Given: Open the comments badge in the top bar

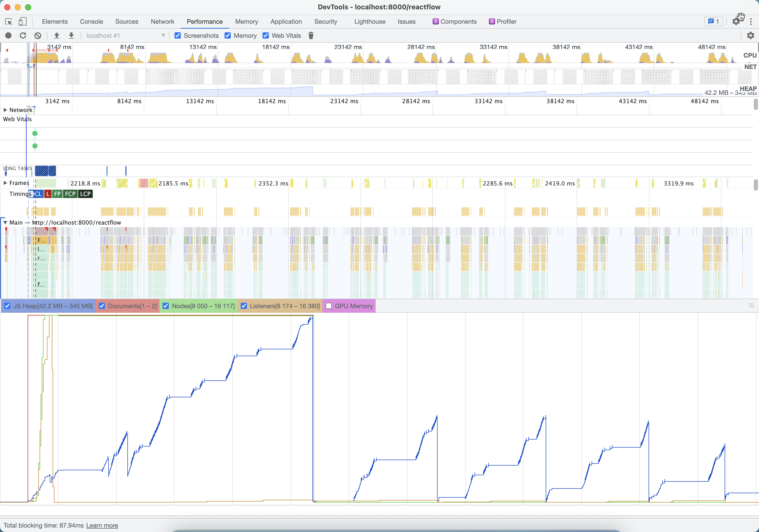Looking at the screenshot, I should [x=713, y=21].
